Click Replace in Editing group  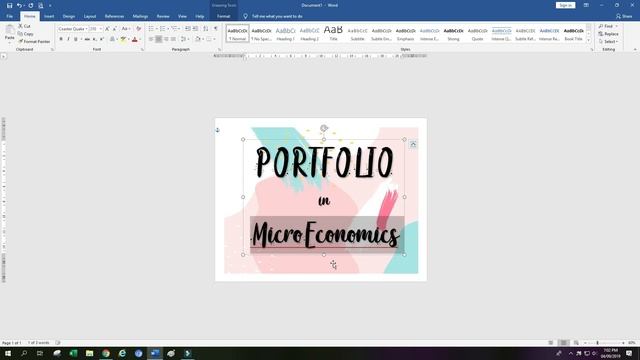[608, 34]
